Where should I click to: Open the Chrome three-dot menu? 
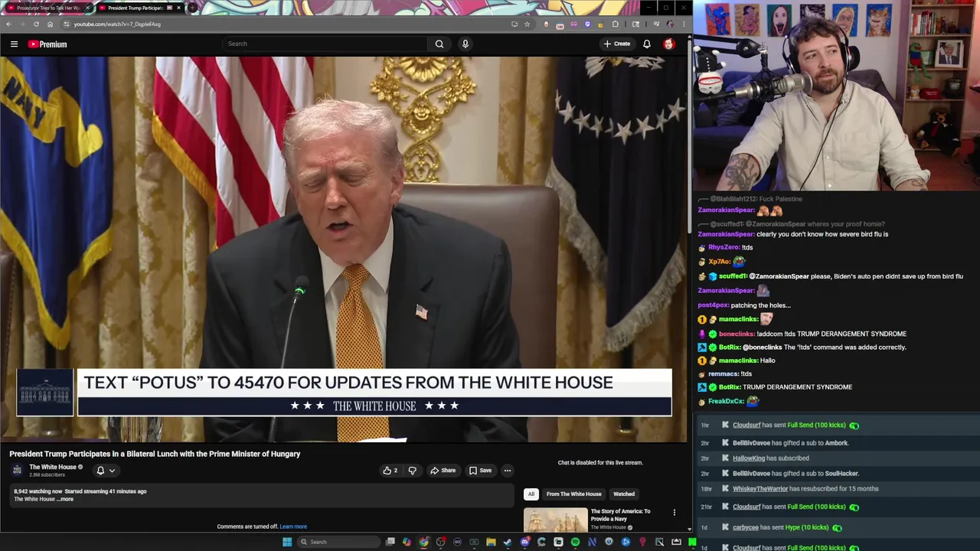tap(684, 24)
